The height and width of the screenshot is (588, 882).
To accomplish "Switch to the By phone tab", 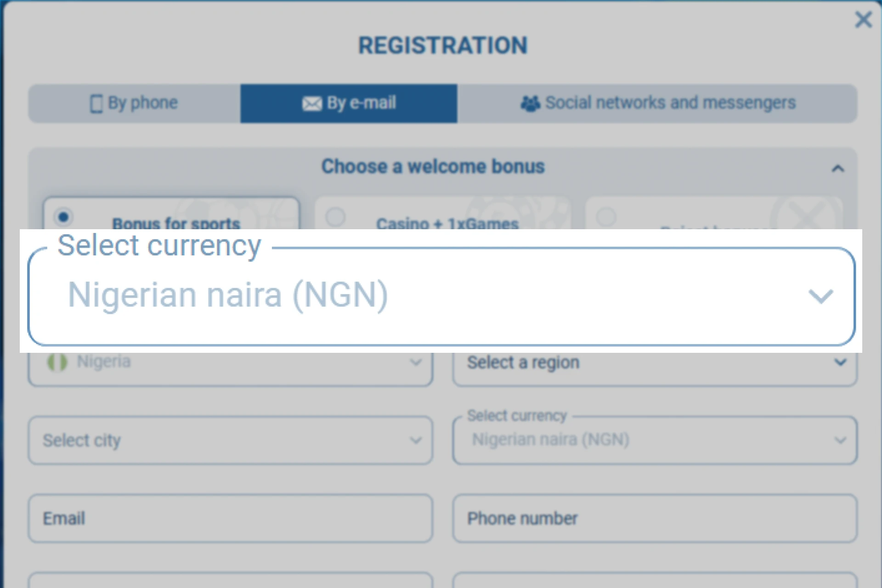I will tap(132, 103).
